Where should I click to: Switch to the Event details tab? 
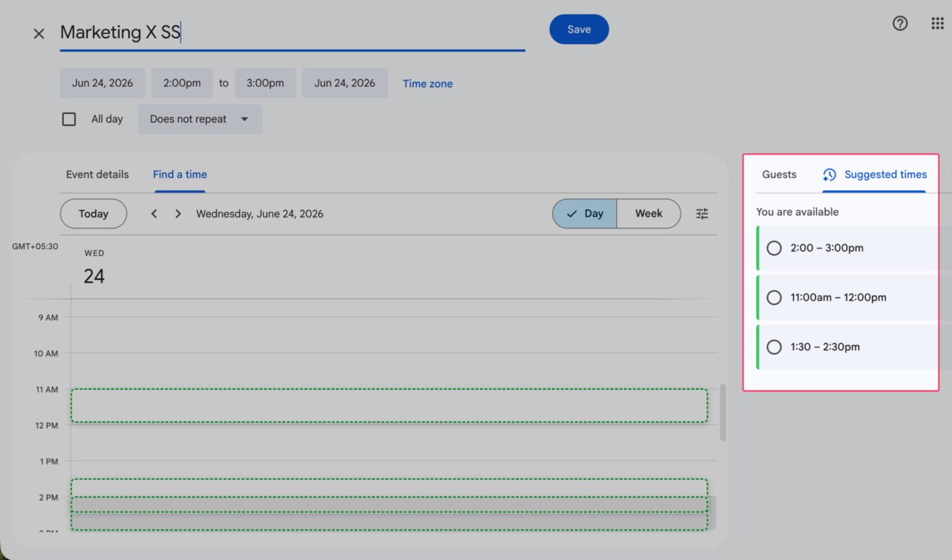tap(97, 175)
